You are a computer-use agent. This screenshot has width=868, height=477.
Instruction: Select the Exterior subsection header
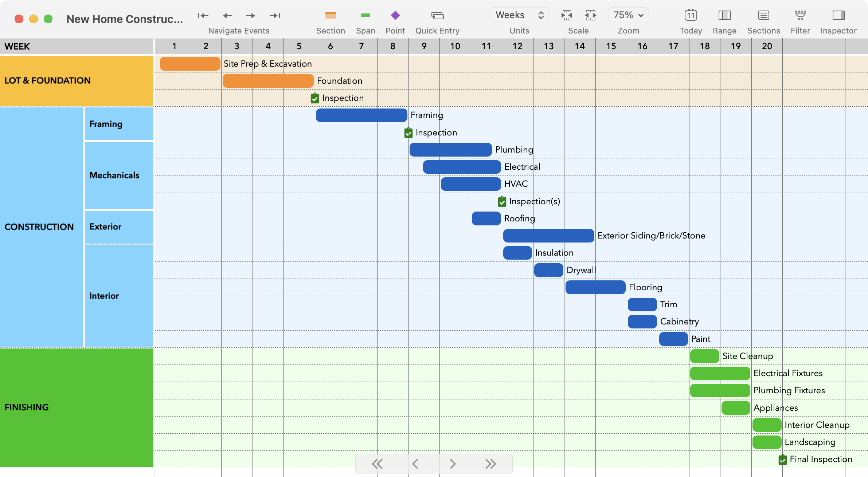119,227
